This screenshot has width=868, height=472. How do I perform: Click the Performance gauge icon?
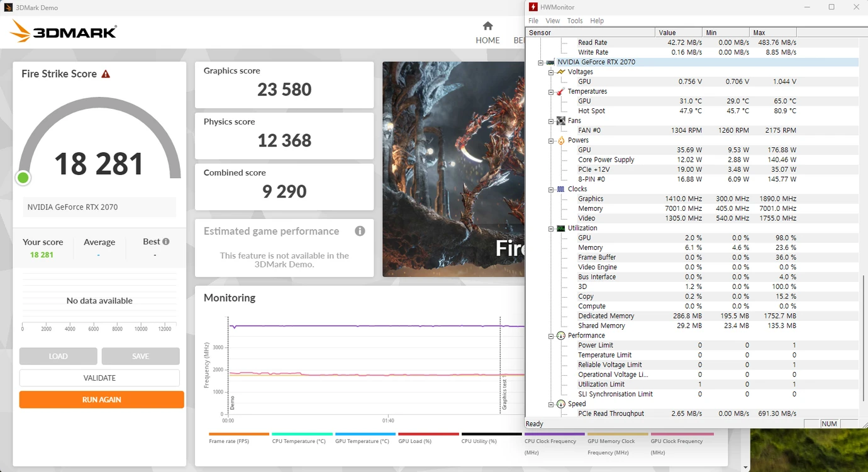pyautogui.click(x=560, y=335)
